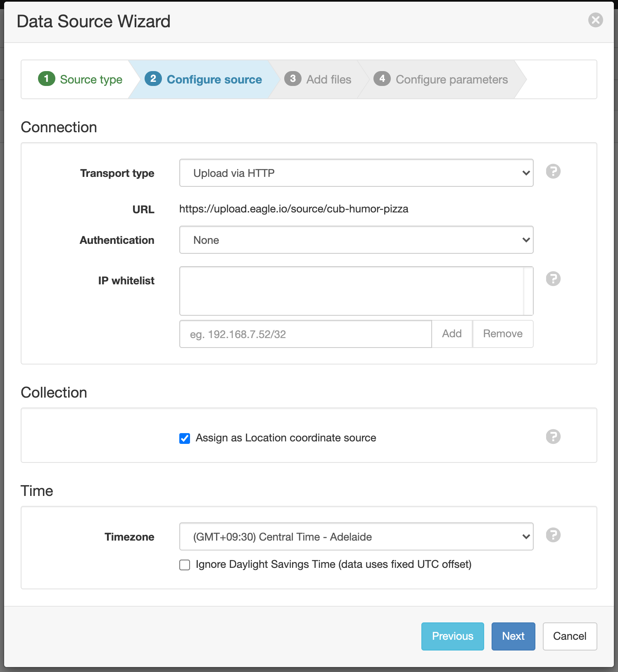Screen dimensions: 618x672
Task: Click the IP whitelist label
Action: coord(126,281)
